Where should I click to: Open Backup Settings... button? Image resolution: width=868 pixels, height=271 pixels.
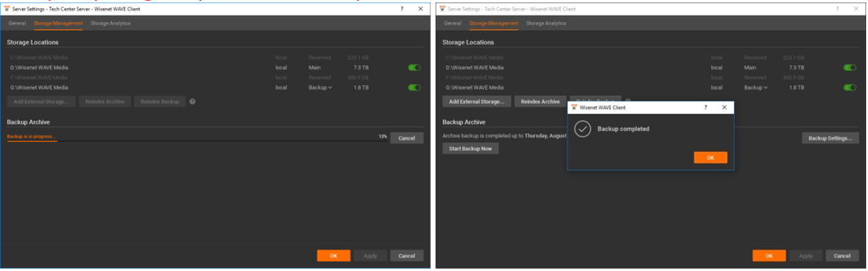click(x=830, y=138)
